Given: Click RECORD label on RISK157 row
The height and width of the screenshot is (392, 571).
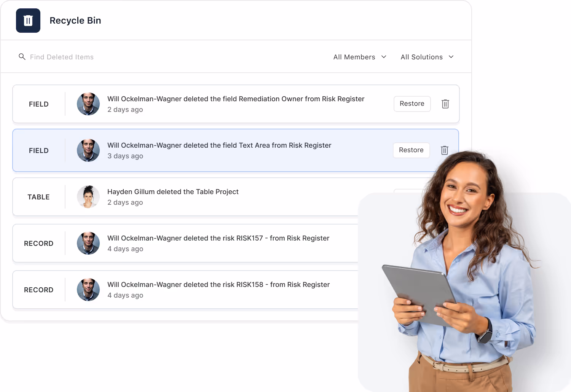Looking at the screenshot, I should pyautogui.click(x=38, y=244).
